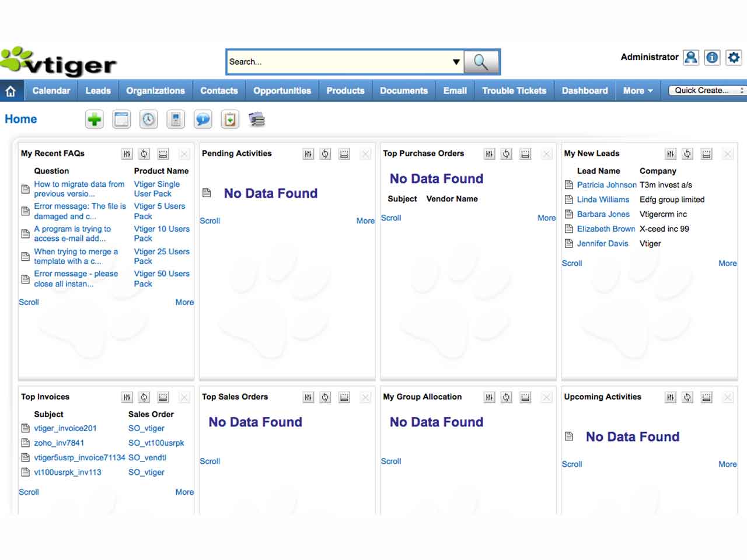Open the Products tab

pos(345,91)
